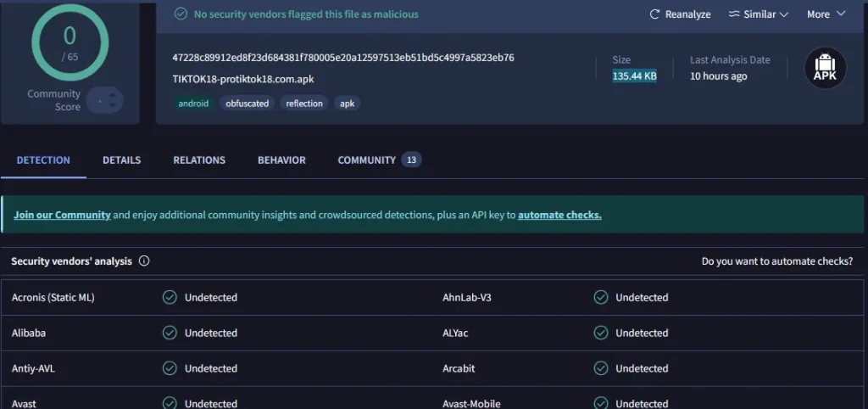Open the COMMUNITY tab
Screen dimensions: 868x409
pos(366,160)
